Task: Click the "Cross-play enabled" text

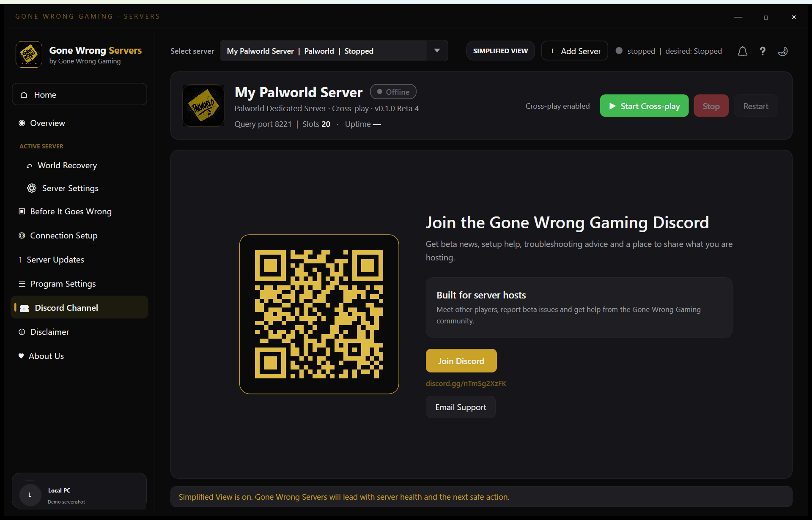Action: pyautogui.click(x=557, y=106)
